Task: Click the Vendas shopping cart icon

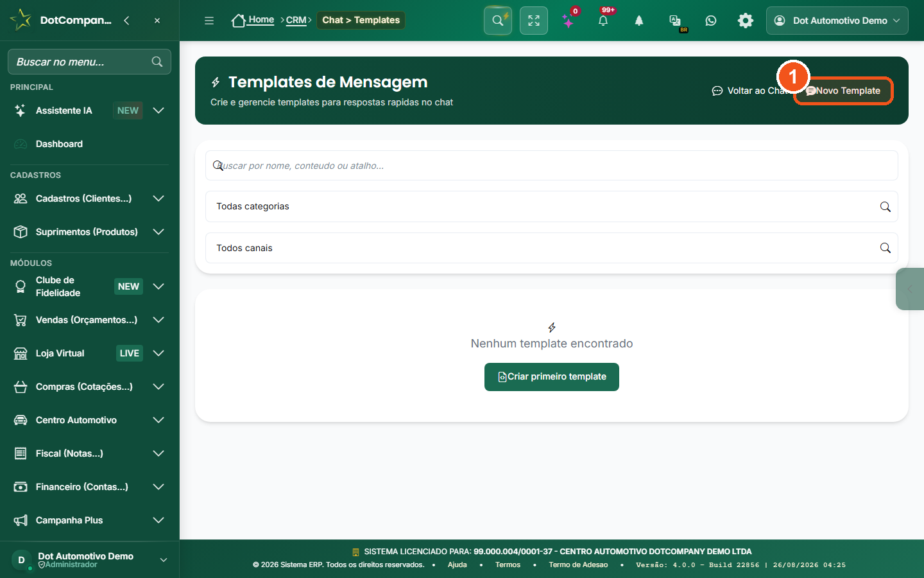Action: tap(21, 320)
